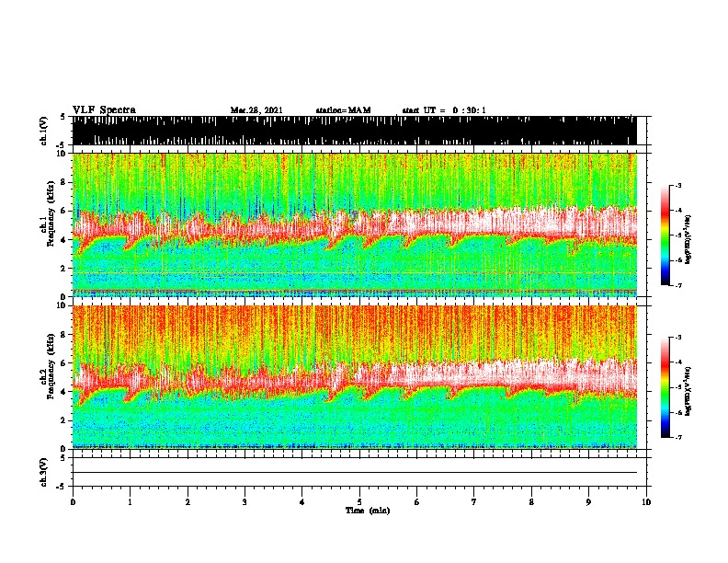
Task: Click the time axis tick label "2"
Action: coord(188,502)
